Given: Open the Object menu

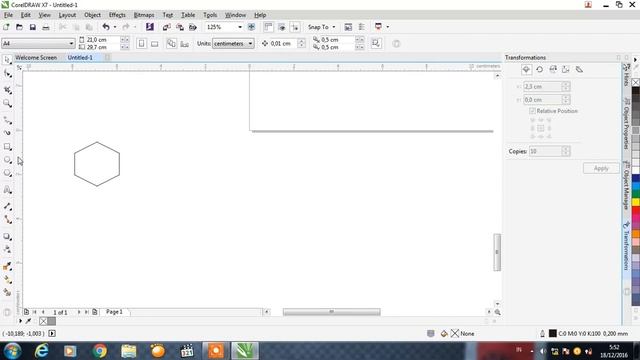Looking at the screenshot, I should point(92,15).
